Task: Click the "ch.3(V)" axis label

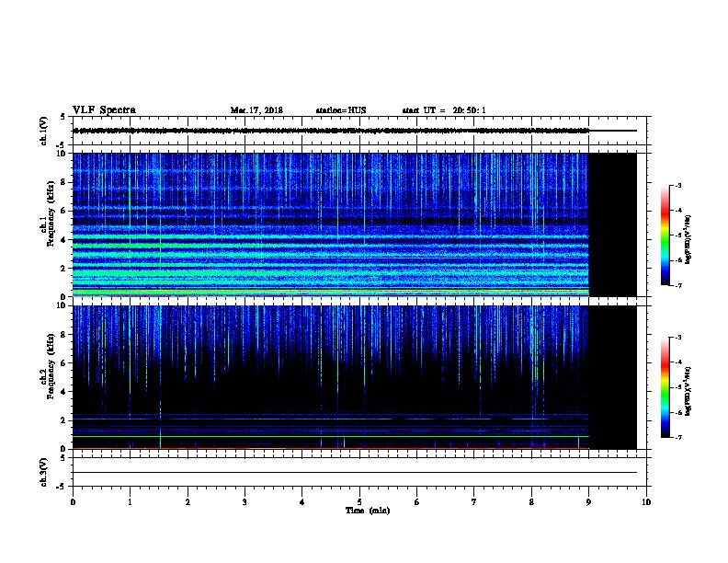Action: (44, 472)
